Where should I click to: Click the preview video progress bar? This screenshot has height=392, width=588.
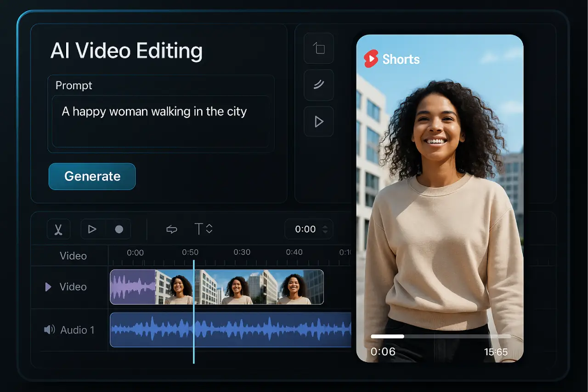440,336
